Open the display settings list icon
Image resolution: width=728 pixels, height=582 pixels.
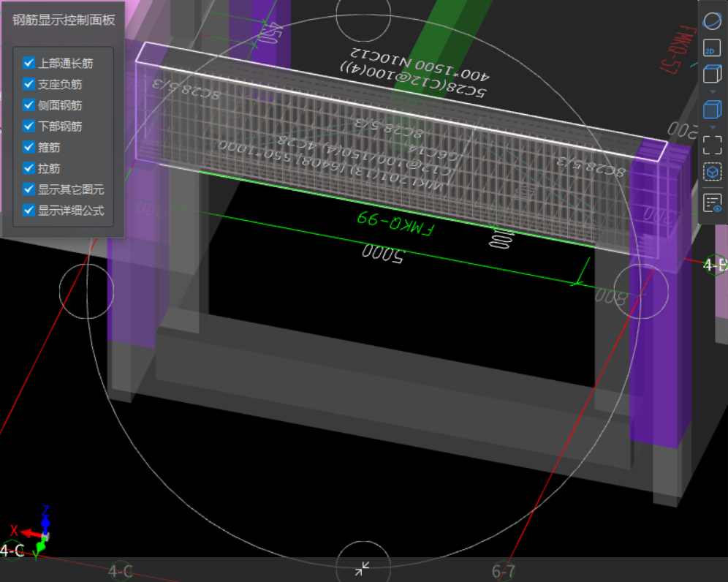pyautogui.click(x=712, y=203)
